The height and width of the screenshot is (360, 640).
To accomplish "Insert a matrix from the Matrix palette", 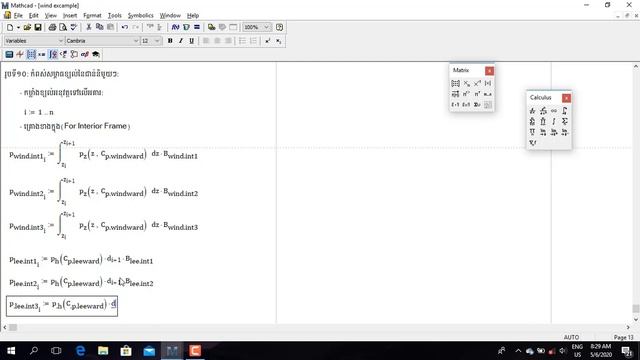I will tap(456, 83).
